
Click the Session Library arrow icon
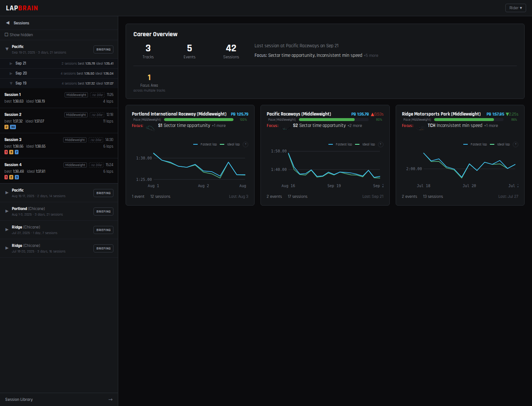click(x=110, y=399)
